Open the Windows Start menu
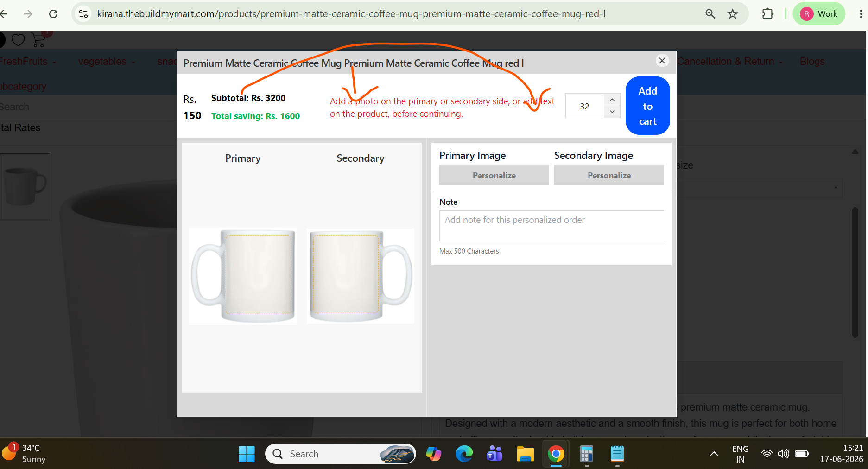This screenshot has height=469, width=868. tap(247, 454)
